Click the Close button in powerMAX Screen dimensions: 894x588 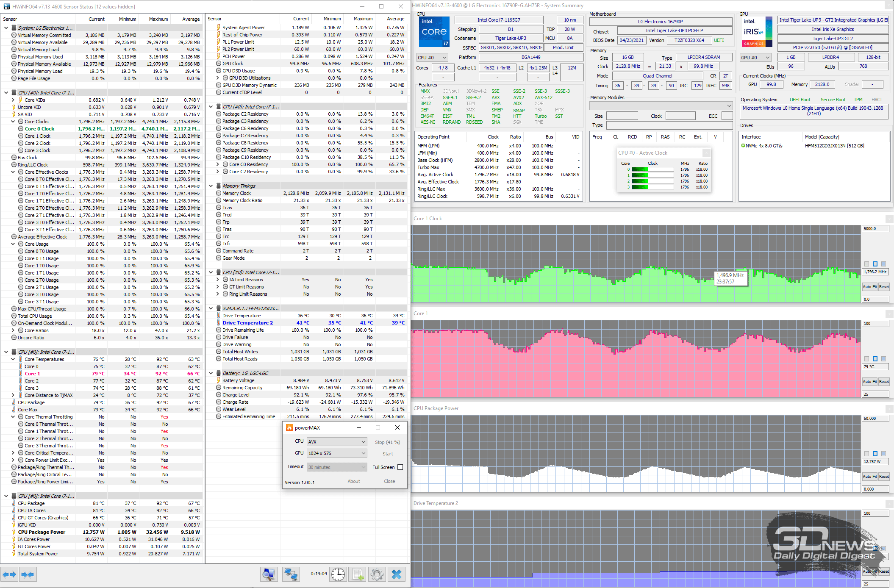click(x=389, y=481)
